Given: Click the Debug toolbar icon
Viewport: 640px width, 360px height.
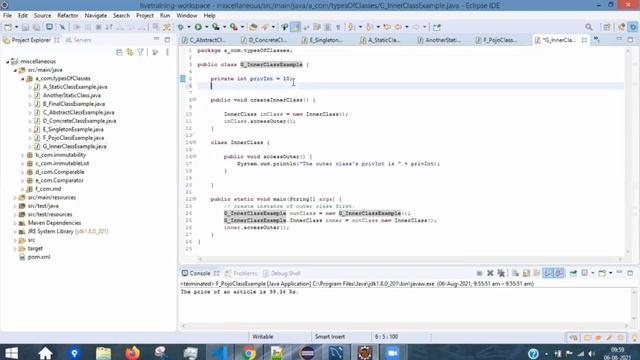Looking at the screenshot, I should (x=181, y=27).
